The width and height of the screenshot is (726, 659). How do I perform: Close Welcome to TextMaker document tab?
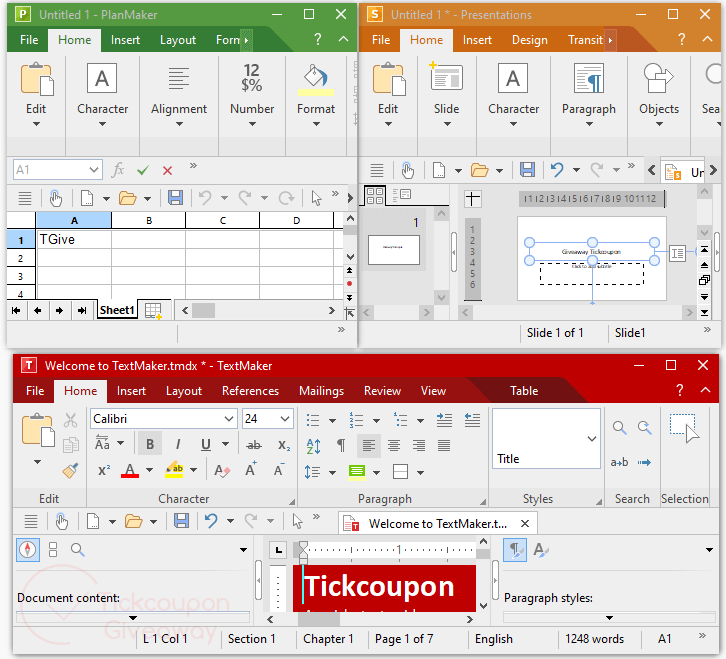(525, 523)
